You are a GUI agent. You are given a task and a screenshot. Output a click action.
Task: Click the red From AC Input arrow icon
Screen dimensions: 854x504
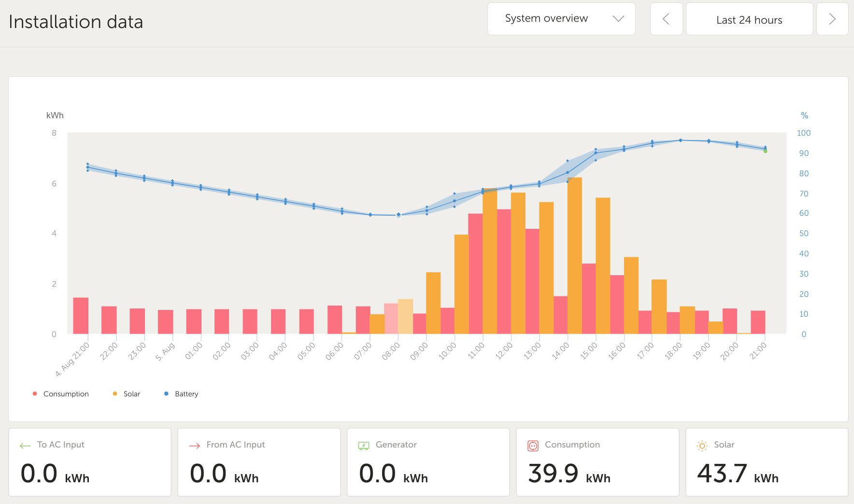(194, 446)
